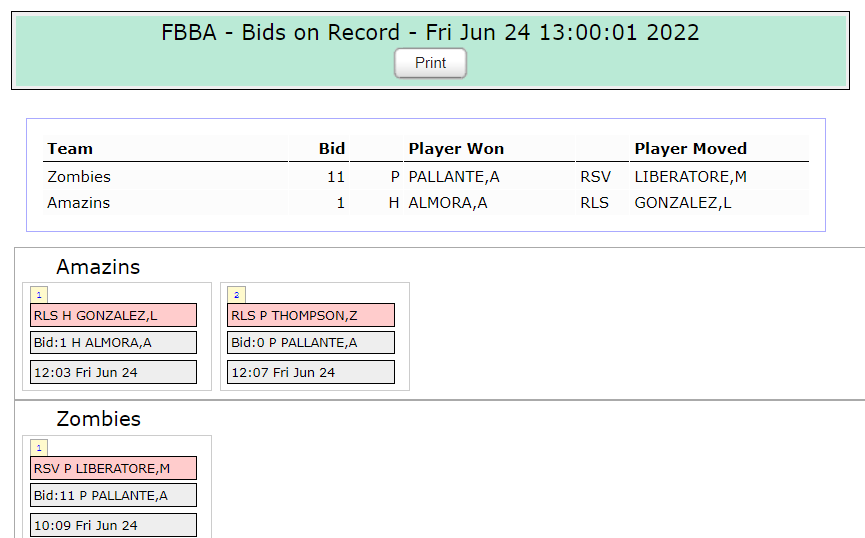The width and height of the screenshot is (865, 538).
Task: Select RLS P THOMPSON,Z pink field
Action: tap(311, 315)
